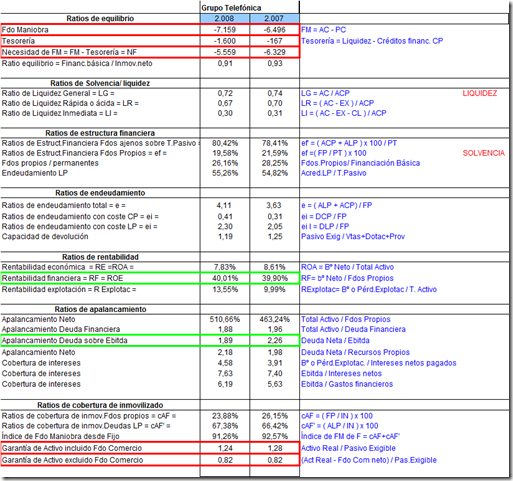Screen dimensions: 513x481
Task: Select the value -5.559
Action: [x=225, y=52]
